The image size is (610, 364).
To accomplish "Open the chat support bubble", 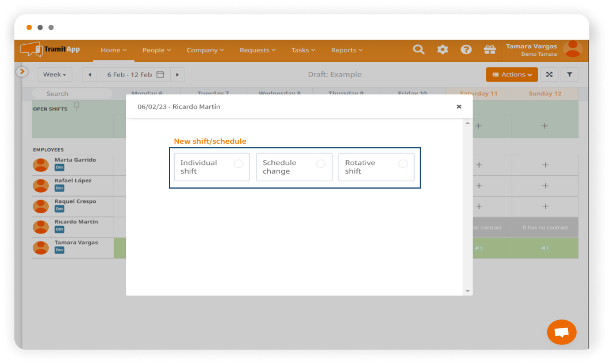I will click(561, 332).
